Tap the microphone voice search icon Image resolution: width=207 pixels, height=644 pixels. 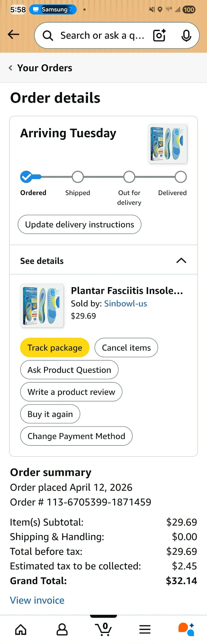(186, 35)
